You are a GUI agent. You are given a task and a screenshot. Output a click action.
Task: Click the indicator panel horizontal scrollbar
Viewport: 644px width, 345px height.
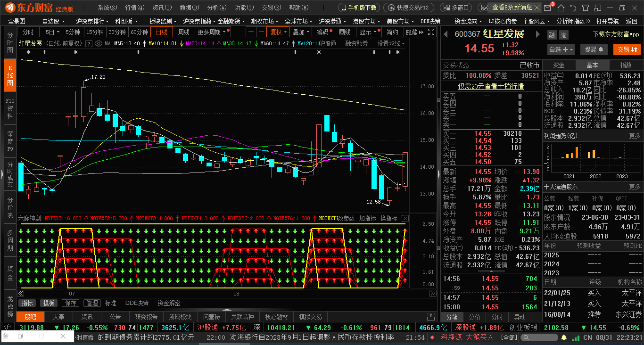[227, 294]
